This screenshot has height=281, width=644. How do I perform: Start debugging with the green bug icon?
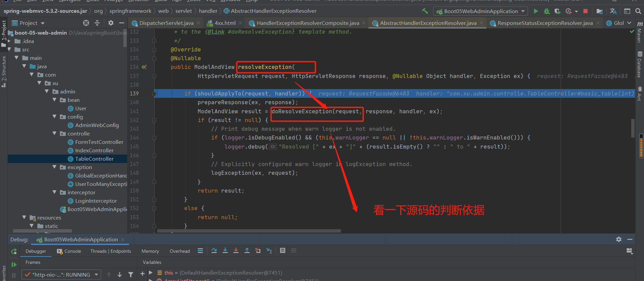pyautogui.click(x=547, y=11)
